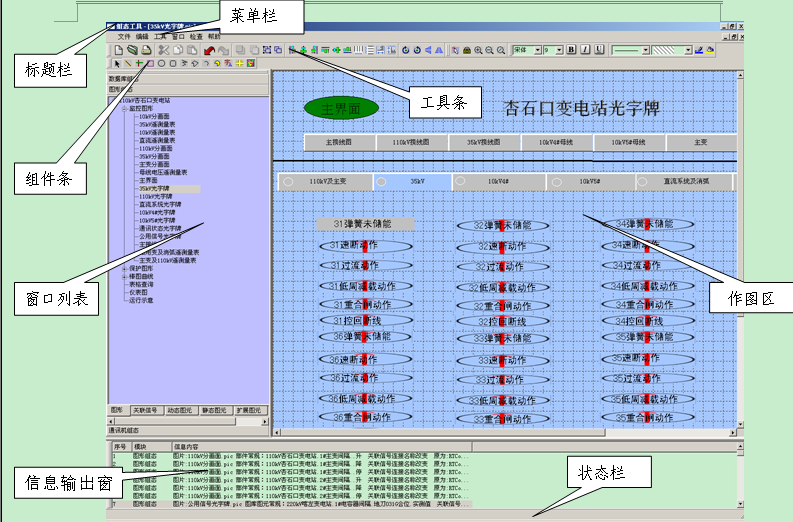Screen dimensions: 793x522
Task: Open the 文件 menu
Action: (x=124, y=36)
